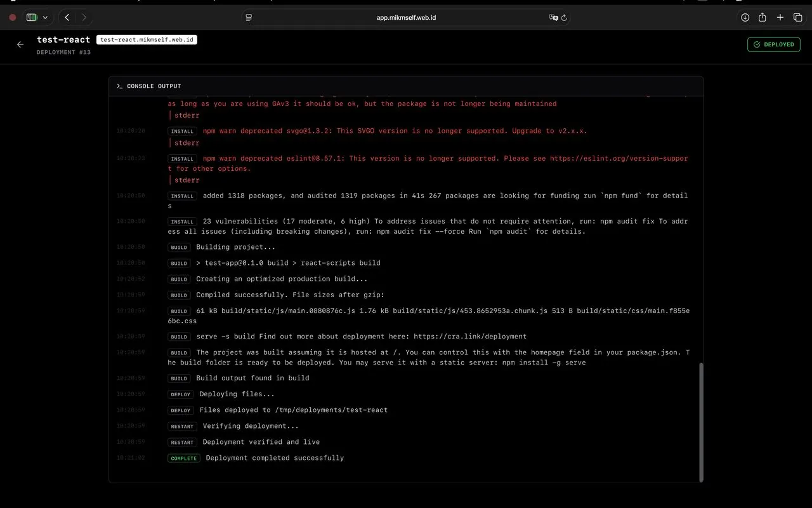The width and height of the screenshot is (812, 508).
Task: Focus the address bar showing app.mikmself.web.id
Action: (x=406, y=18)
